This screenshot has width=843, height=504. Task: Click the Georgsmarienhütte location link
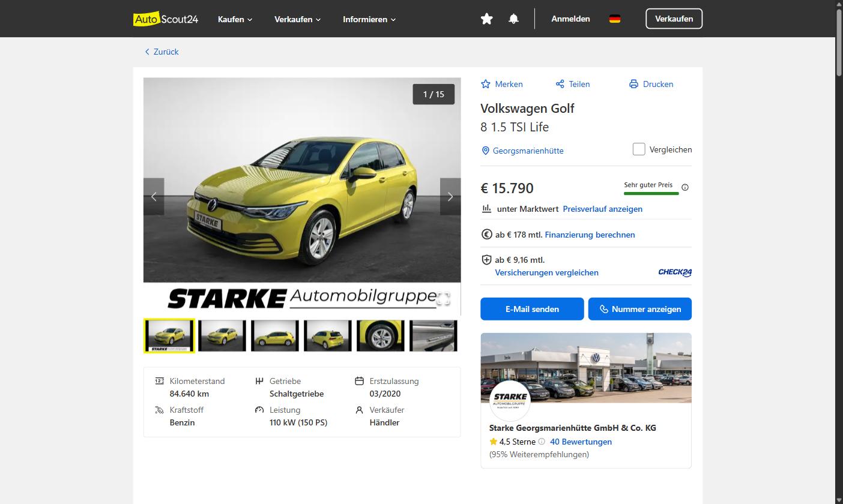(528, 151)
